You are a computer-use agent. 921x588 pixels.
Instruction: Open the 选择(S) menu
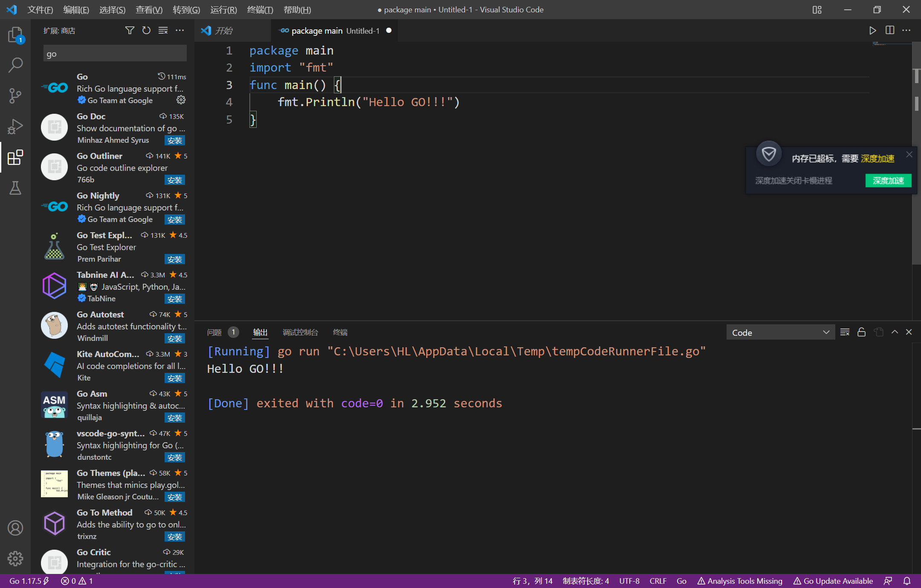(x=113, y=10)
